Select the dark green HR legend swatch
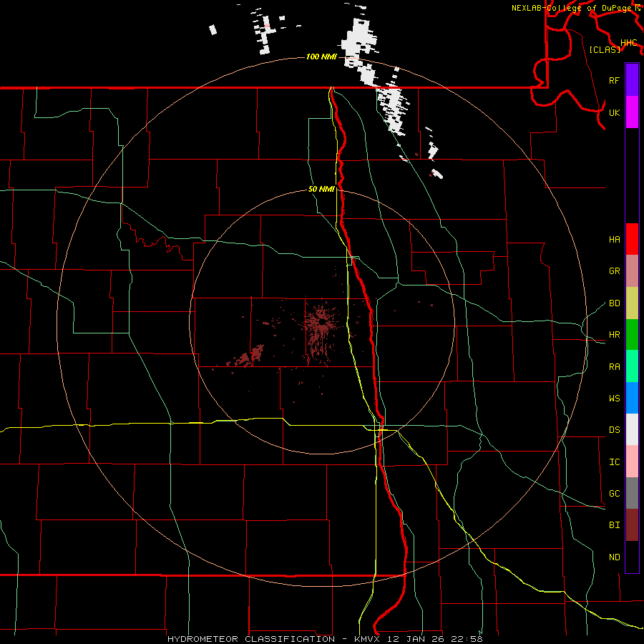 (632, 335)
